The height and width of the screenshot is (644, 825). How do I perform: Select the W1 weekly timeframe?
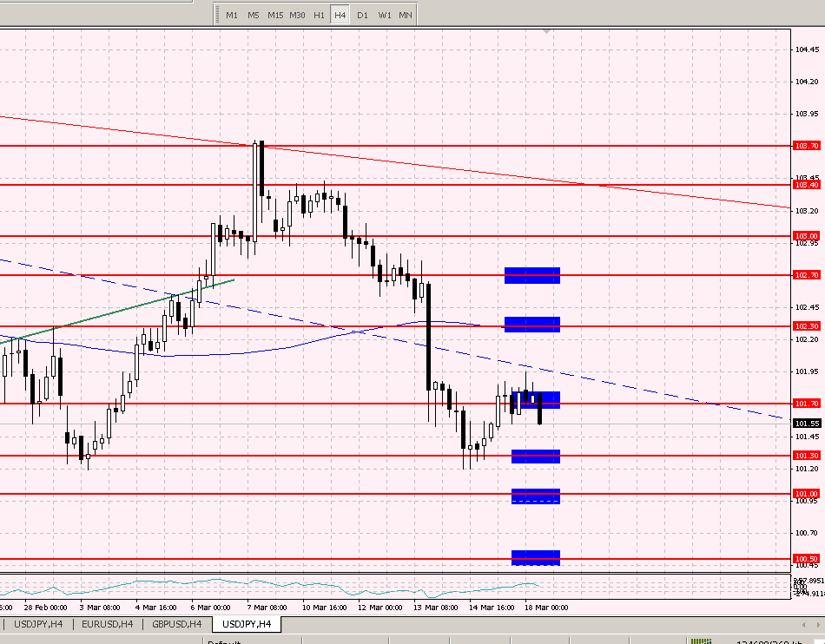pyautogui.click(x=385, y=16)
